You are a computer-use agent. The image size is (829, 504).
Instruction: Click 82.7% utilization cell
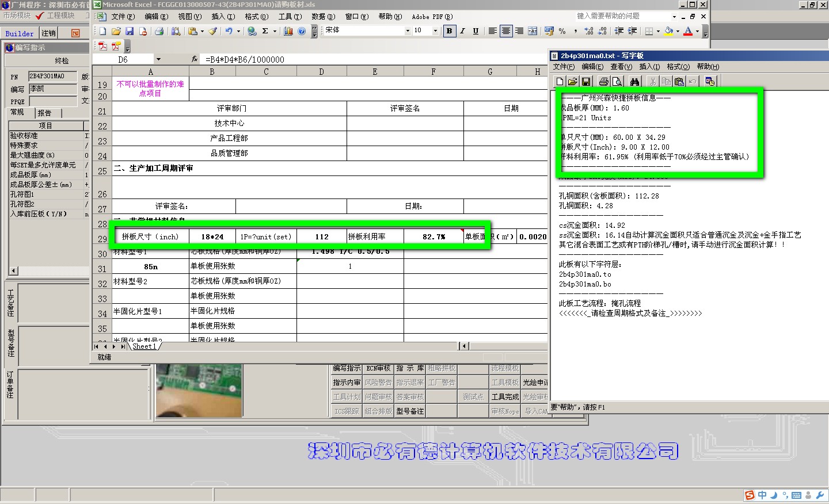point(433,236)
